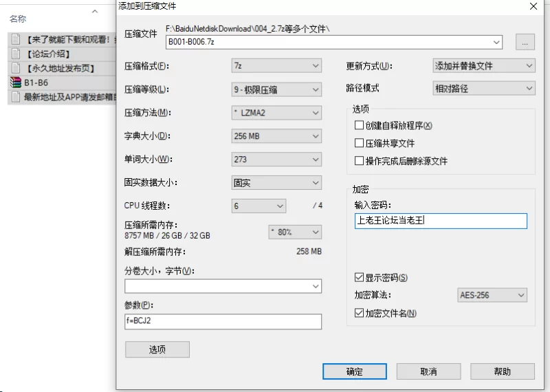Viewport: 550px width, 392px height.
Task: Enable 创建自释放程序 checkbox
Action: (359, 125)
